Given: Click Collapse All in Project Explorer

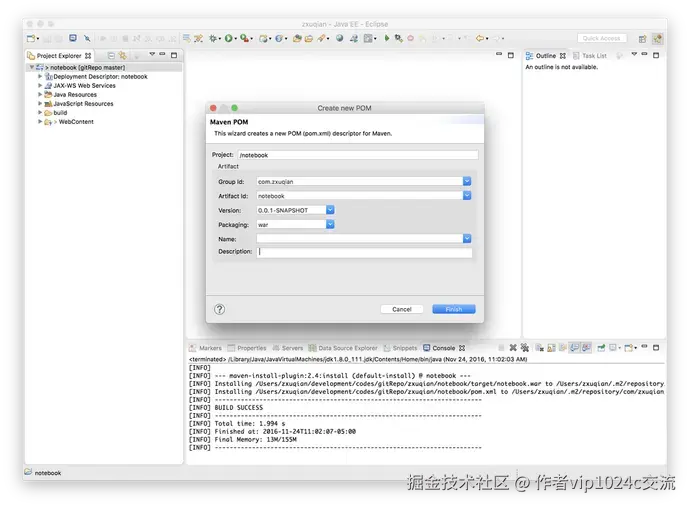Looking at the screenshot, I should coord(111,55).
